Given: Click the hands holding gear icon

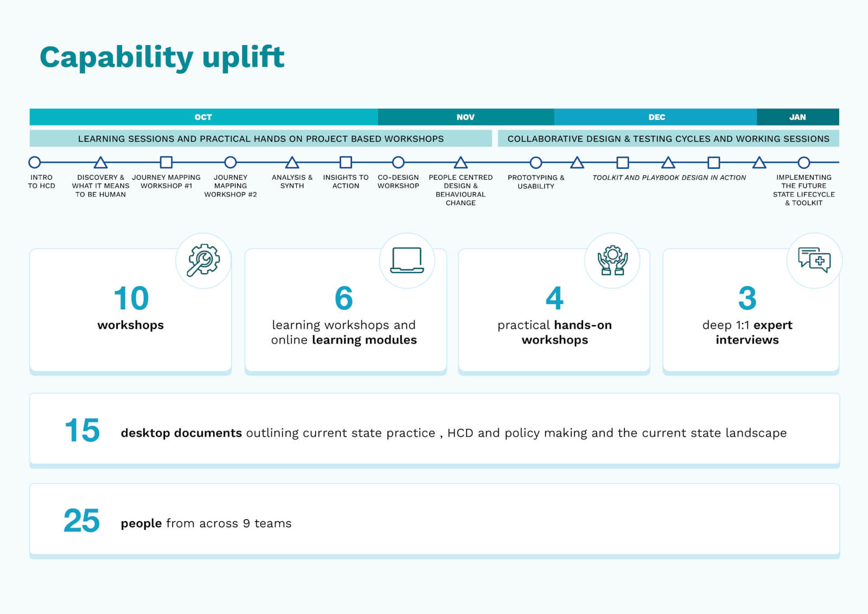Looking at the screenshot, I should click(612, 260).
